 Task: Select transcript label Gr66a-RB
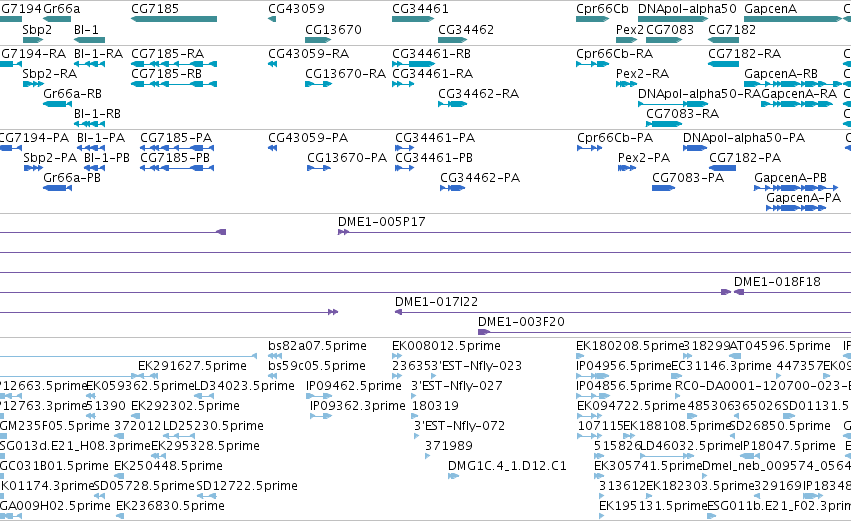72,93
